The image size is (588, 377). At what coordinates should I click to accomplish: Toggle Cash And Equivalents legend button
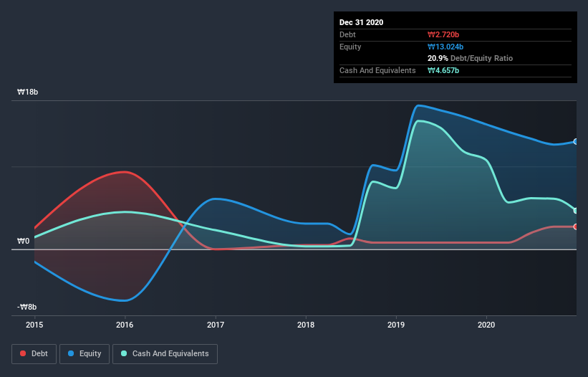tap(165, 354)
